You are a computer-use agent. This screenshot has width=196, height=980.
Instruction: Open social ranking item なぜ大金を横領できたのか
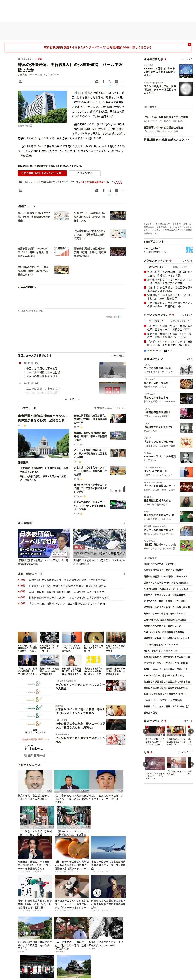pyautogui.click(x=169, y=335)
